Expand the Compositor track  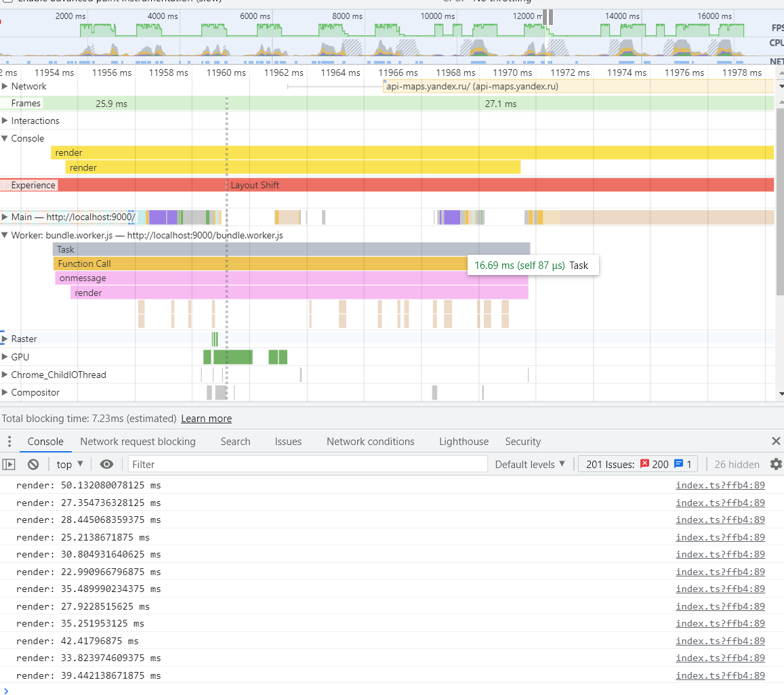pyautogui.click(x=5, y=392)
